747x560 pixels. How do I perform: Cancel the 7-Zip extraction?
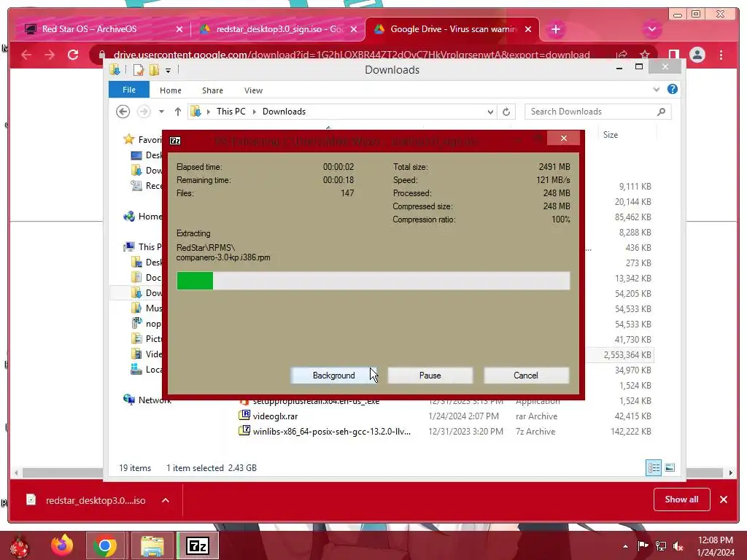click(x=526, y=376)
